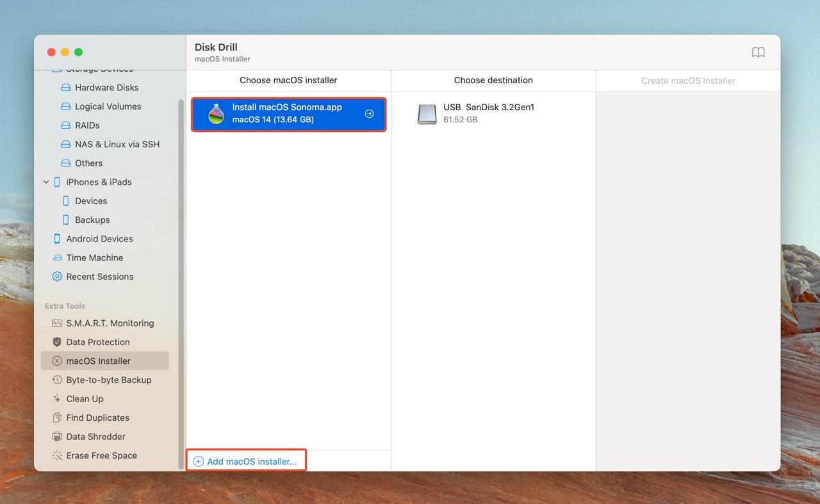Click the Time Machine icon
Screen dimensions: 820x504
point(57,257)
